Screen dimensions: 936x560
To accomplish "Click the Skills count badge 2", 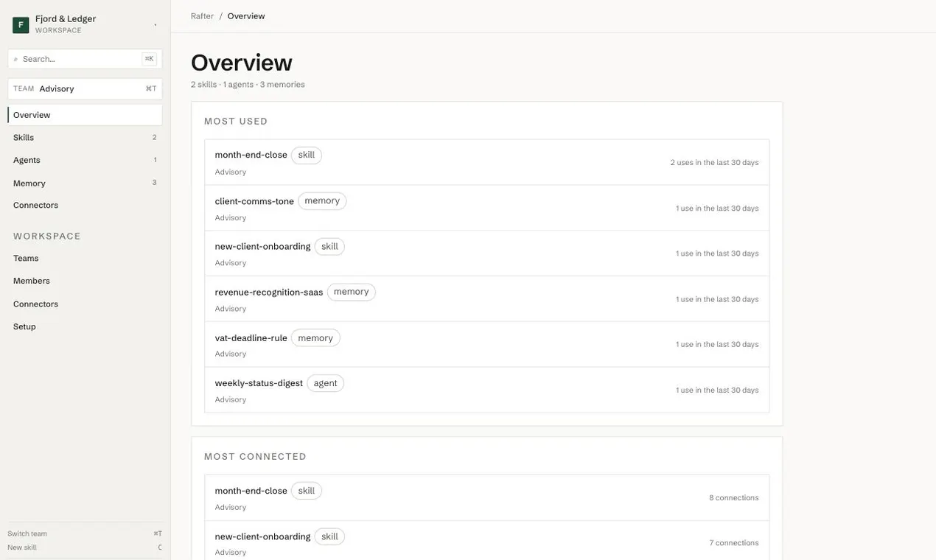I will (x=154, y=138).
